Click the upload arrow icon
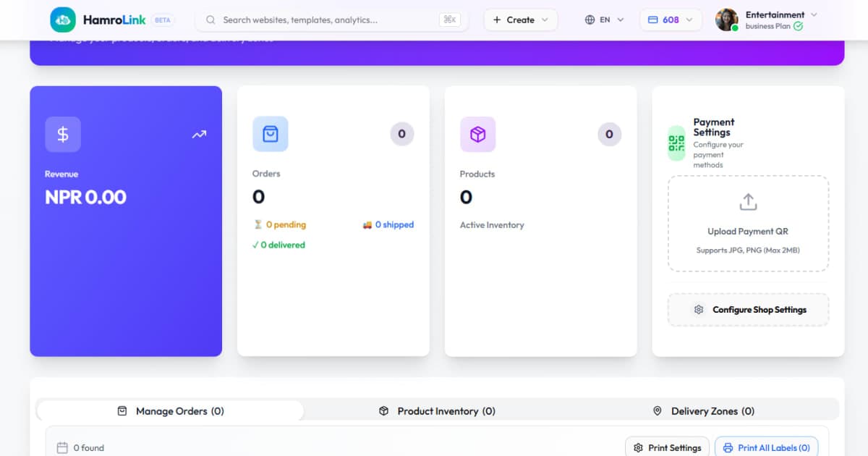This screenshot has width=868, height=456. pyautogui.click(x=748, y=202)
